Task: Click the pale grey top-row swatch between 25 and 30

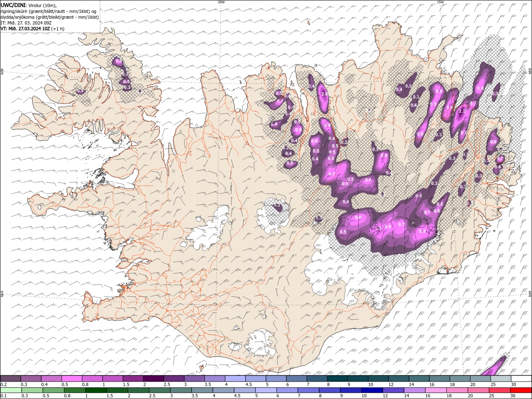Action: point(500,379)
